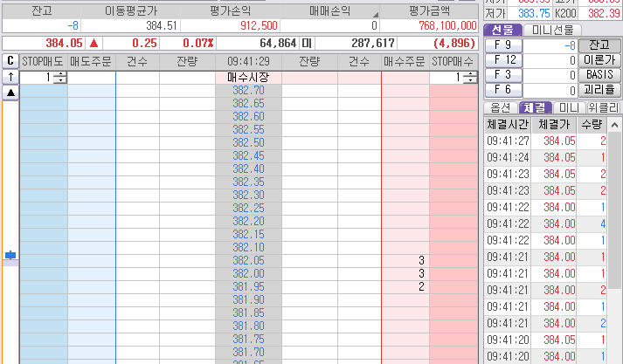The image size is (623, 364).
Task: Select the 선물 tab
Action: tap(502, 30)
